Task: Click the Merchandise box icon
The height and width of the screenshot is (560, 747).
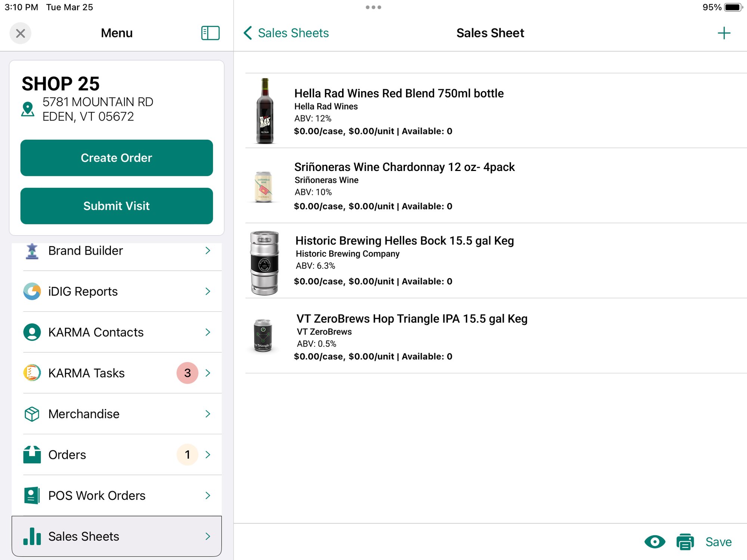Action: [x=33, y=414]
